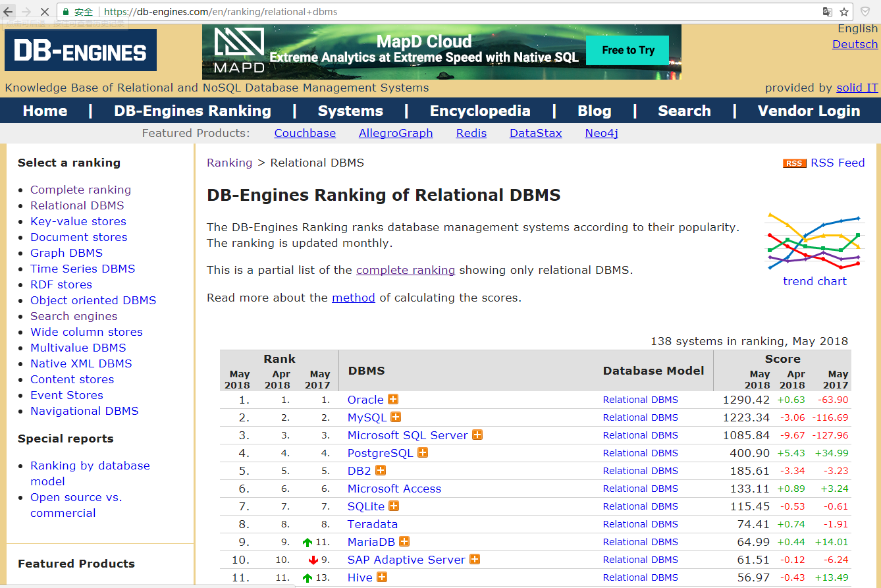This screenshot has width=881, height=588.
Task: Select Key-value stores ranking
Action: [x=78, y=221]
